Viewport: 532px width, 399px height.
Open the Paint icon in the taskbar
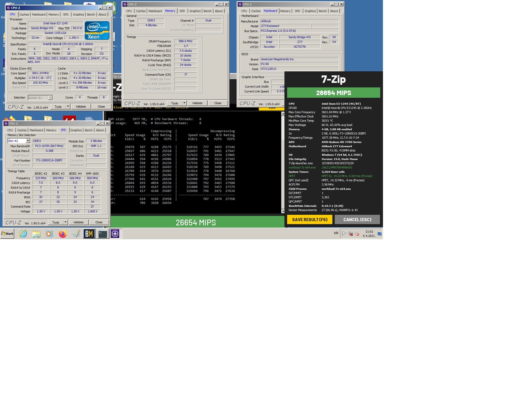pyautogui.click(x=76, y=233)
